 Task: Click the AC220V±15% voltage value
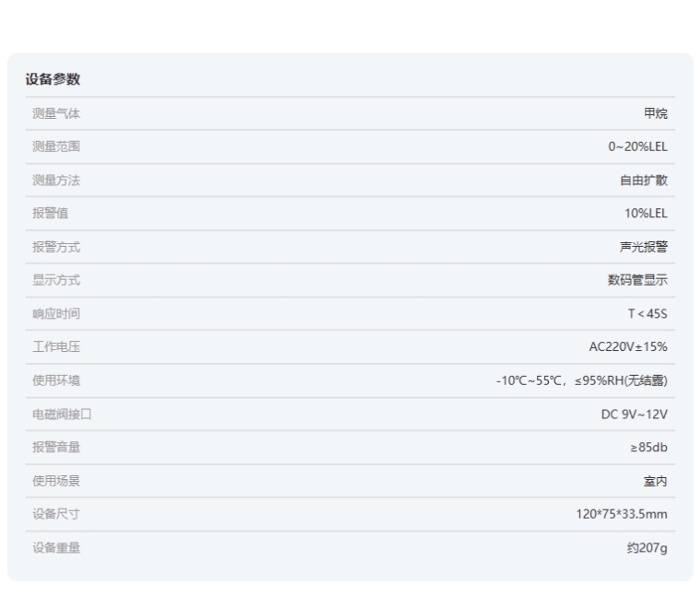[x=628, y=346]
